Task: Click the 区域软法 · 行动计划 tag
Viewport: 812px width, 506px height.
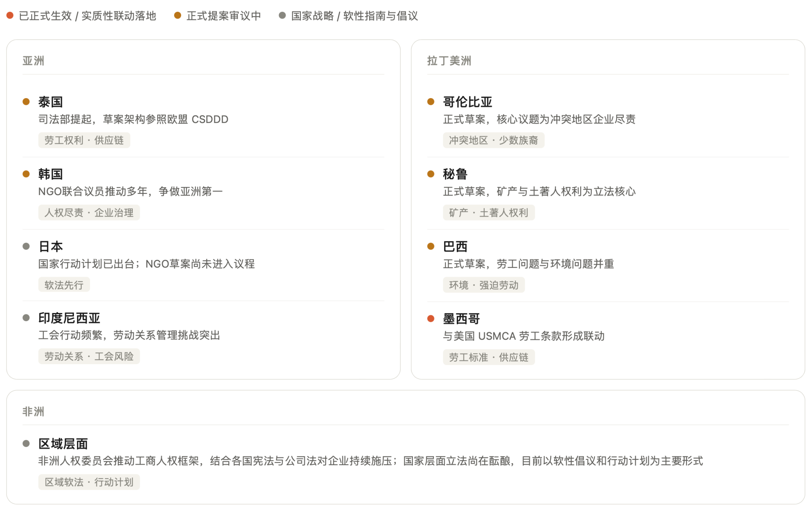Action: pos(89,482)
